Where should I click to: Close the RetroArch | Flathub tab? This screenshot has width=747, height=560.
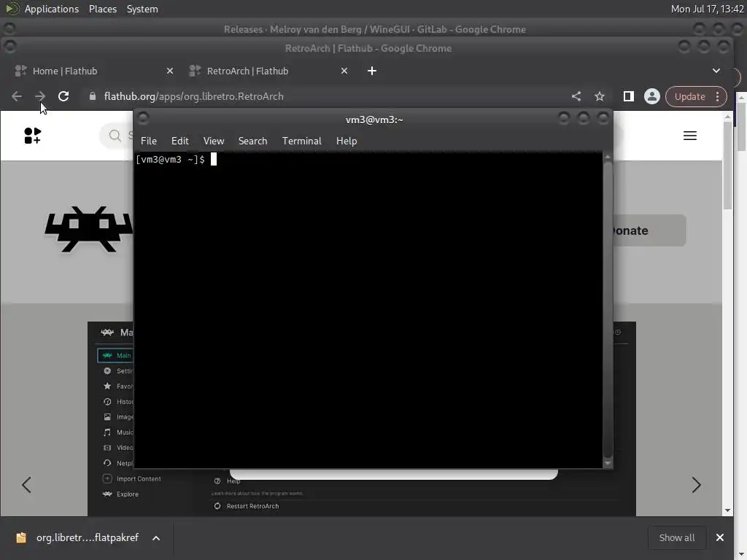(x=344, y=71)
